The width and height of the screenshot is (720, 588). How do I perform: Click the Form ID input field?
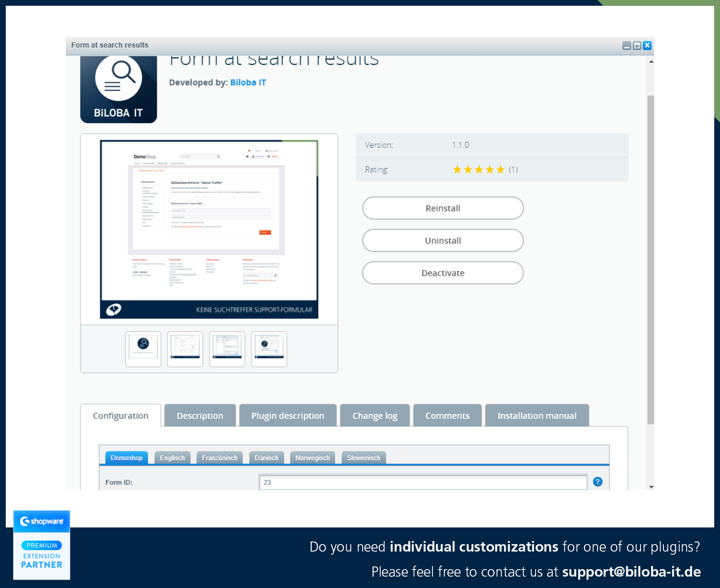(x=423, y=482)
